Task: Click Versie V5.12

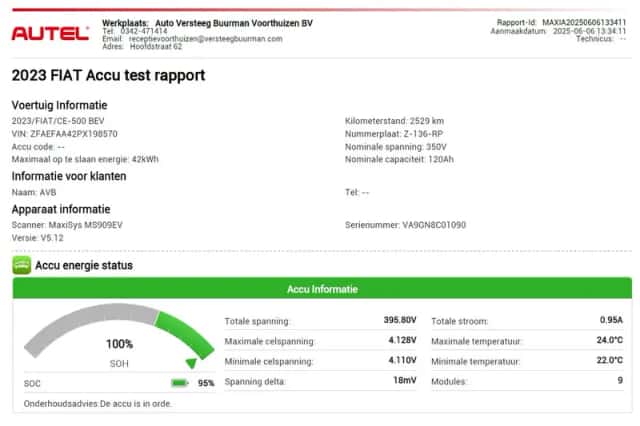Action: [38, 238]
